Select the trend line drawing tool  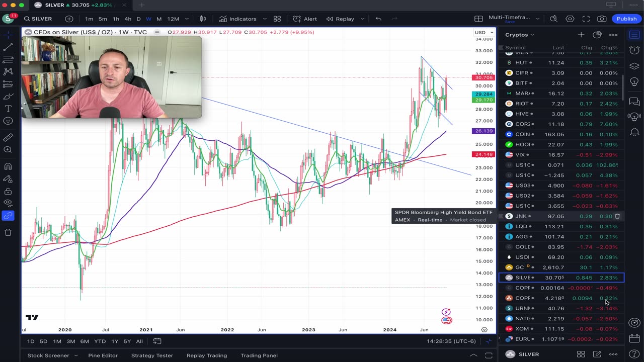[8, 47]
